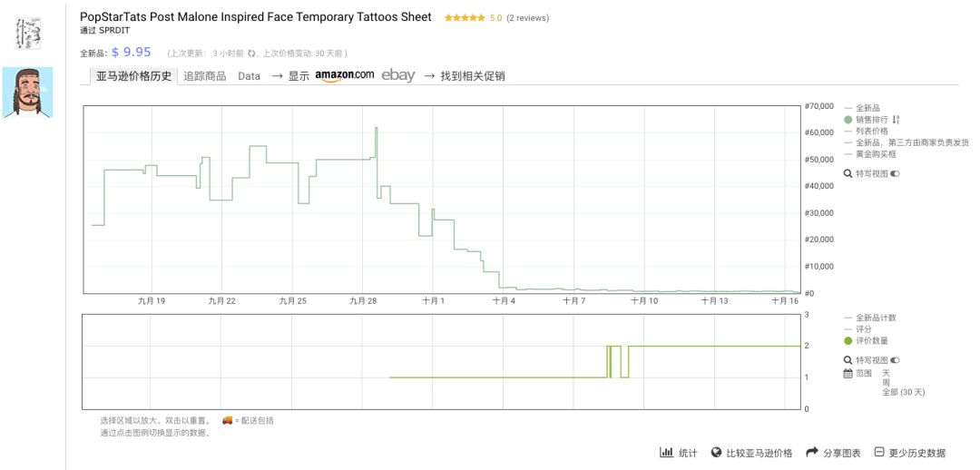Screen dimensions: 980x470
Task: Open the (2 reviews) link
Action: 527,18
